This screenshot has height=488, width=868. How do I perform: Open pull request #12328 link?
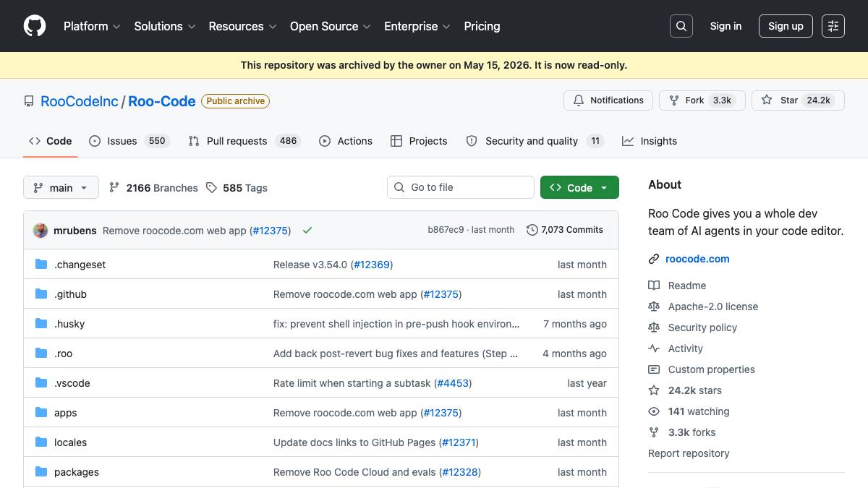click(x=460, y=472)
